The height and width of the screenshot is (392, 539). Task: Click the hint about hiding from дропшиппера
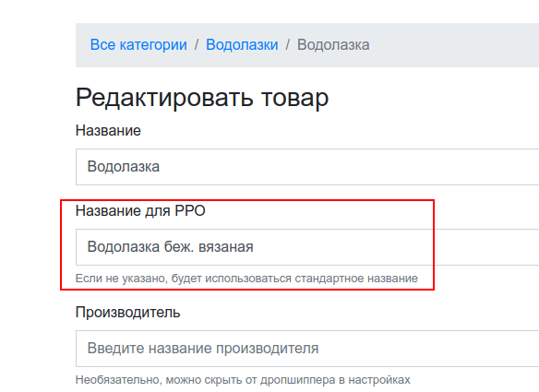pyautogui.click(x=243, y=380)
